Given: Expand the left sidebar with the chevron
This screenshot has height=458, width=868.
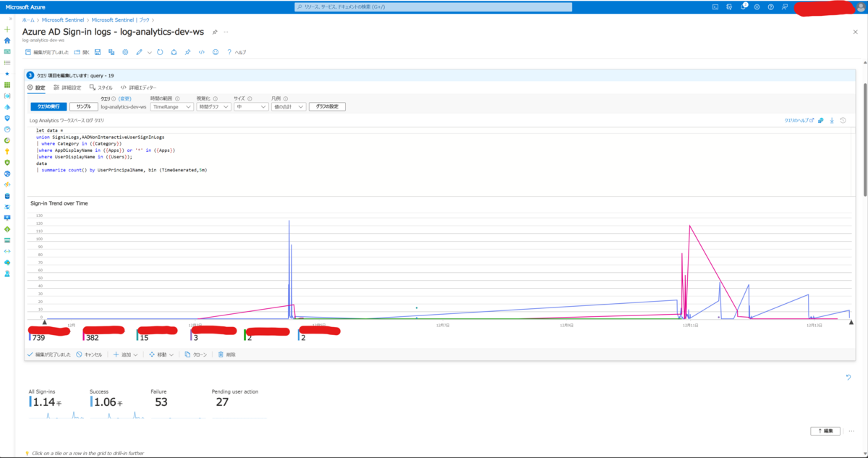Looking at the screenshot, I should [10, 19].
